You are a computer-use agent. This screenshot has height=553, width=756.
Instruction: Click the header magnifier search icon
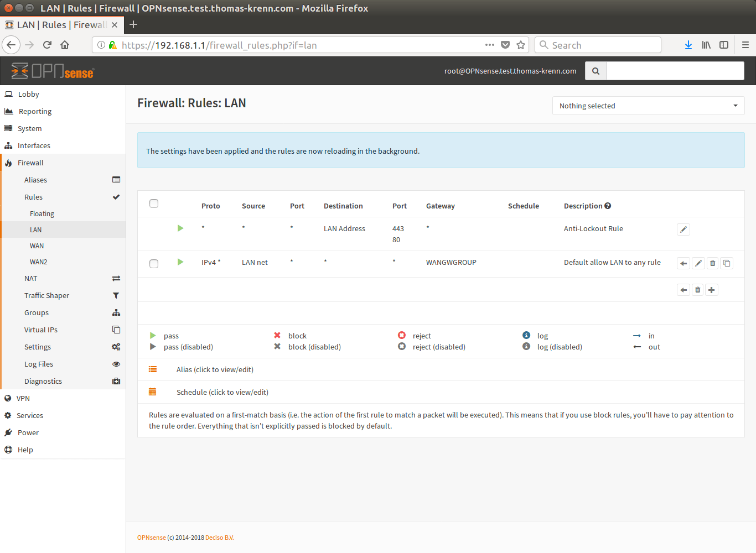click(596, 71)
